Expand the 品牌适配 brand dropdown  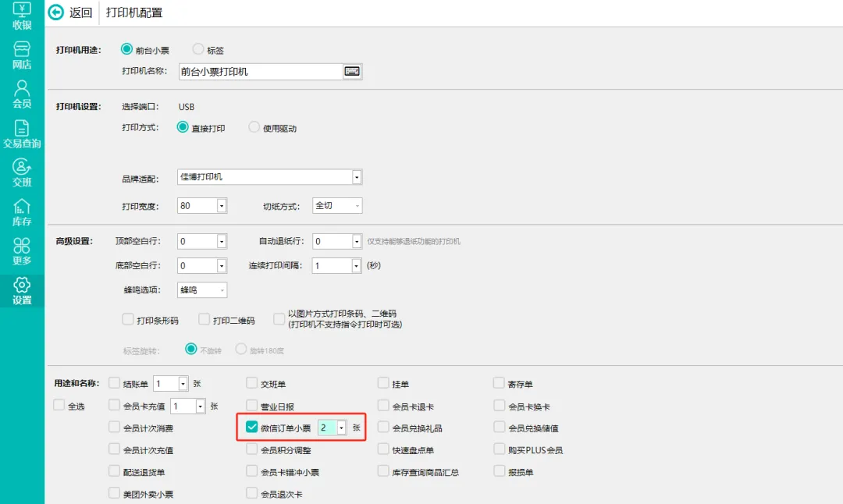coord(357,177)
